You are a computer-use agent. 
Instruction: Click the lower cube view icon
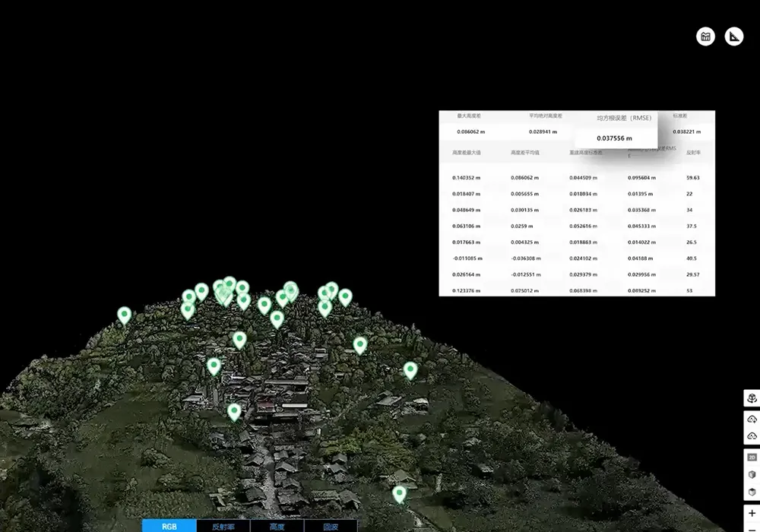coord(752,492)
